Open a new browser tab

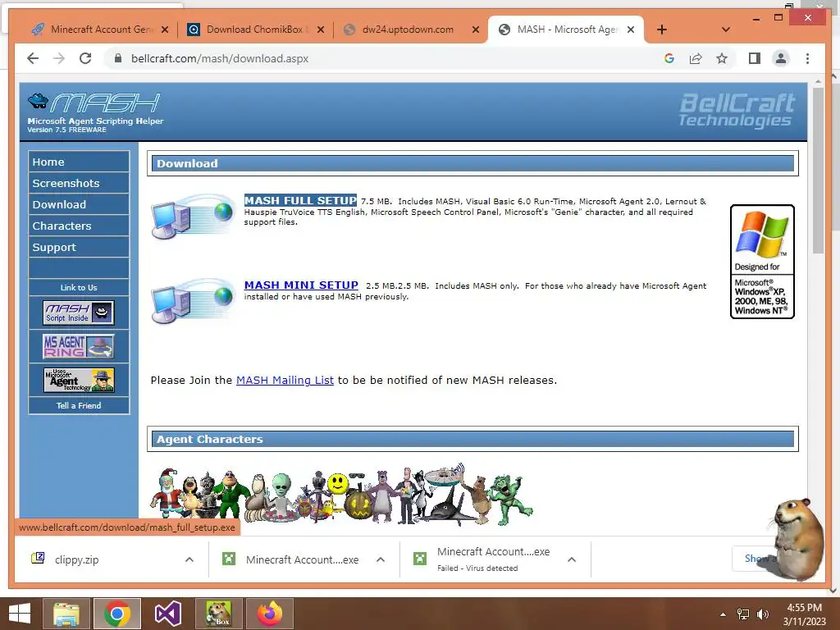[662, 30]
